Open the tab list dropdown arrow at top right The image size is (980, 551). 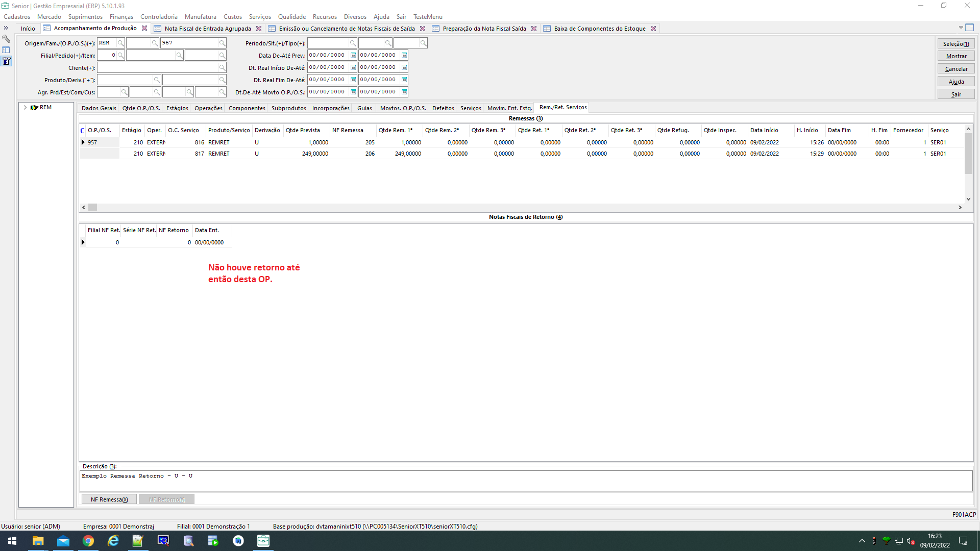click(961, 28)
